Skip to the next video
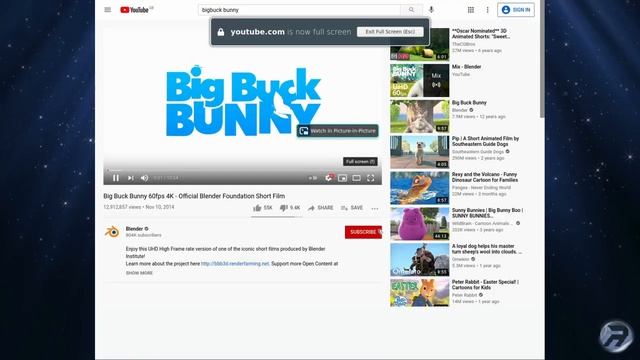This screenshot has height=360, width=640. tap(131, 178)
